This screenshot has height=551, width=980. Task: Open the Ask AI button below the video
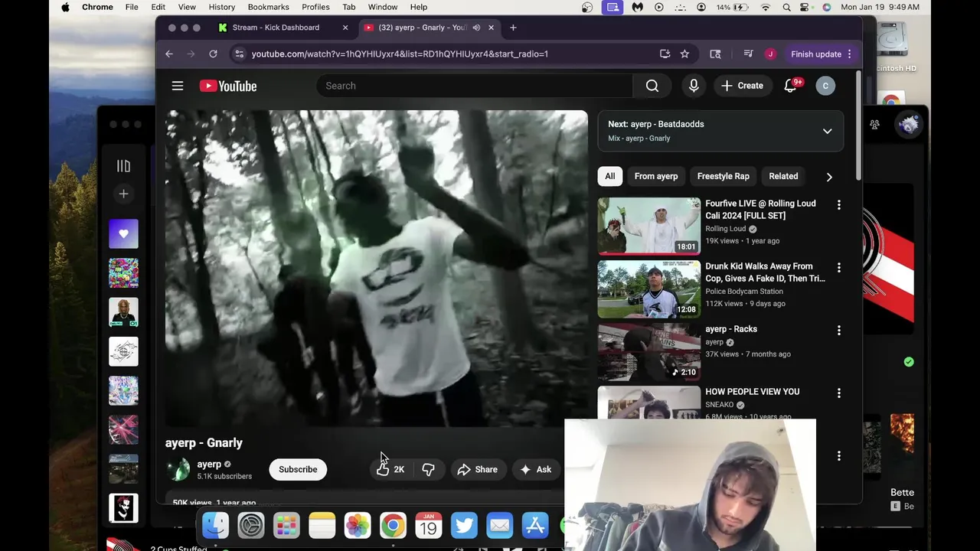536,469
